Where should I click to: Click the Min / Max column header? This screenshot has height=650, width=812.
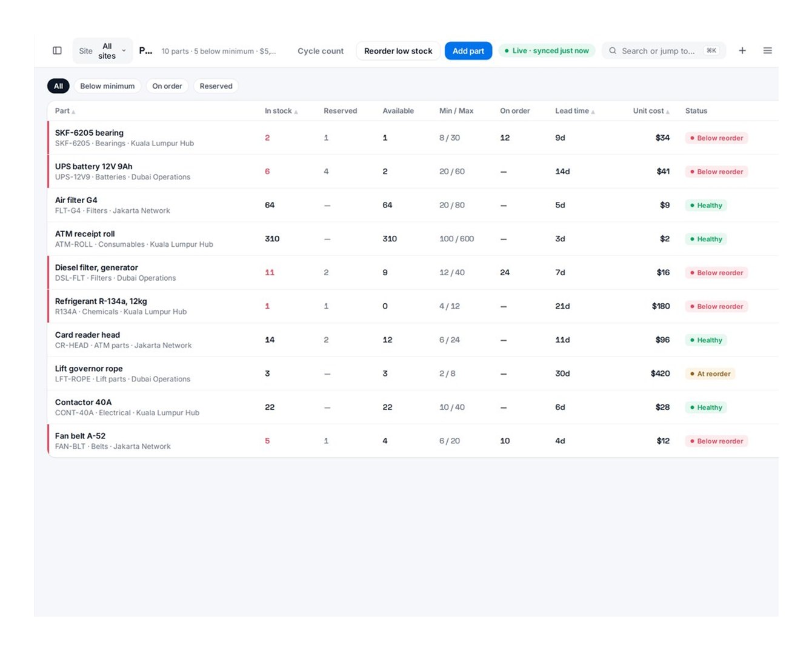pyautogui.click(x=456, y=111)
